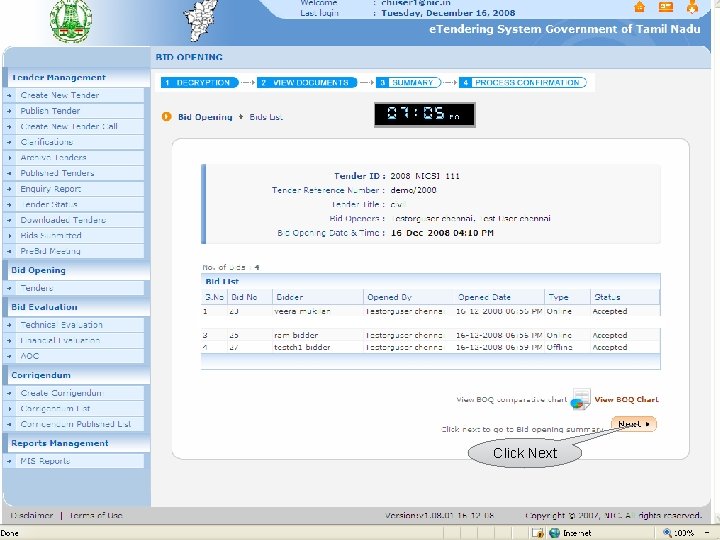
Task: Open Financial Evaluation menu item
Action: coord(60,340)
